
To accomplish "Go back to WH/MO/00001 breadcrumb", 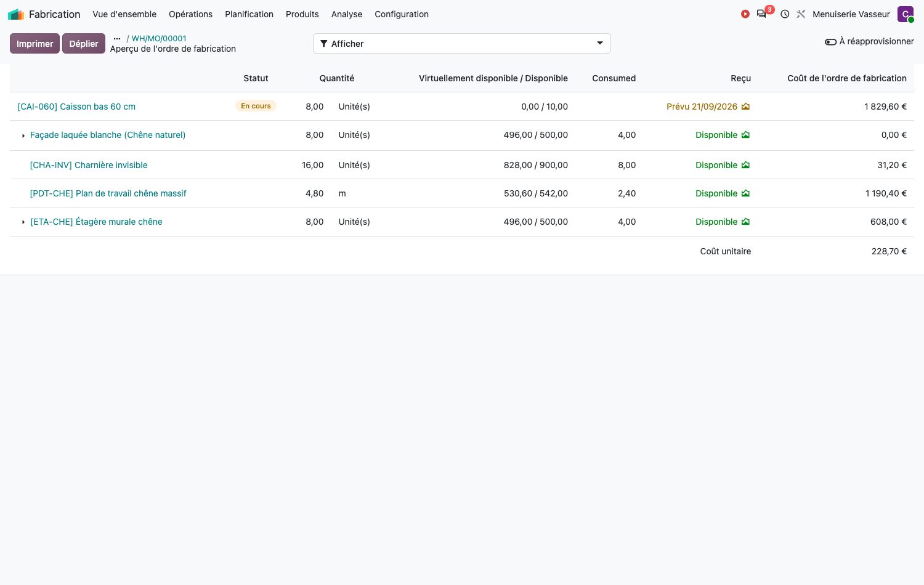I will [x=159, y=38].
